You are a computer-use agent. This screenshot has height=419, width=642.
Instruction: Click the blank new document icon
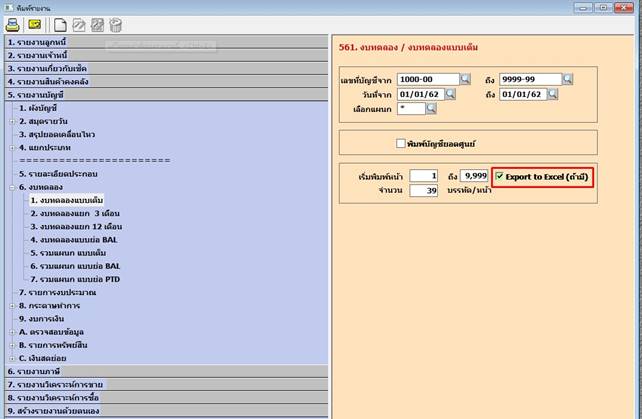point(60,25)
